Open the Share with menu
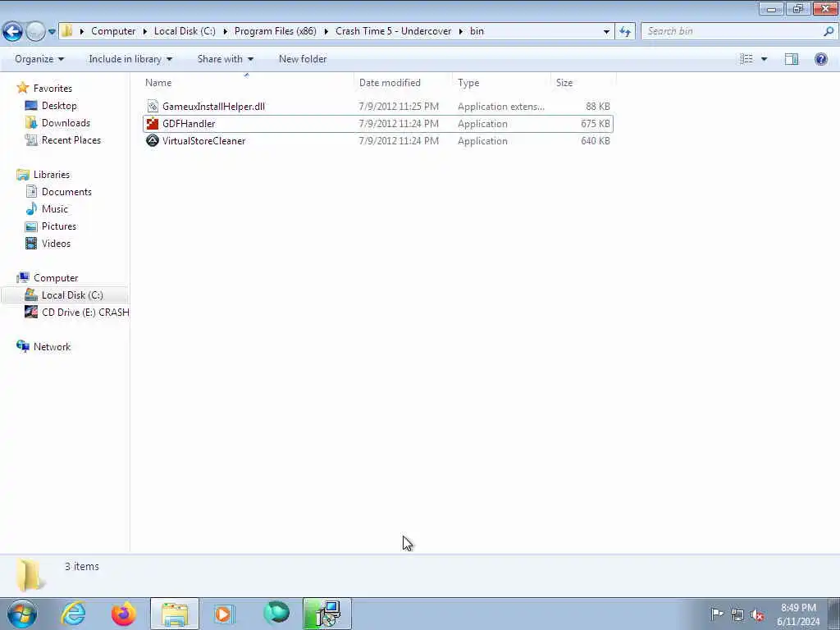 pyautogui.click(x=226, y=59)
